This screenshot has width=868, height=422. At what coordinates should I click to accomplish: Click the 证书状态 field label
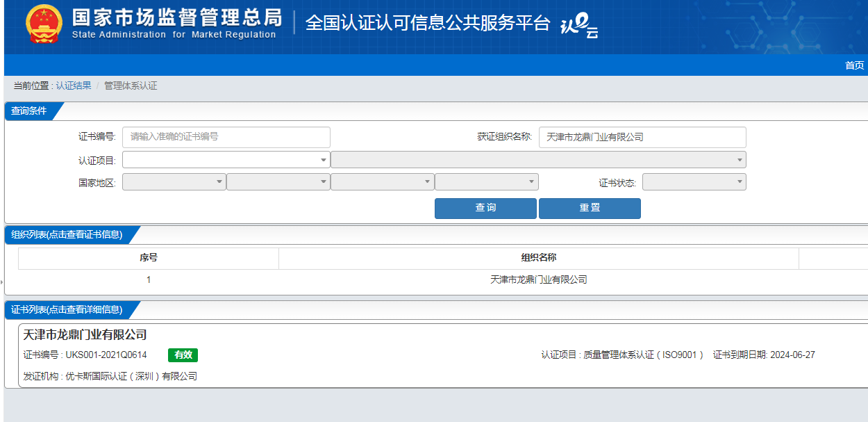coord(618,183)
